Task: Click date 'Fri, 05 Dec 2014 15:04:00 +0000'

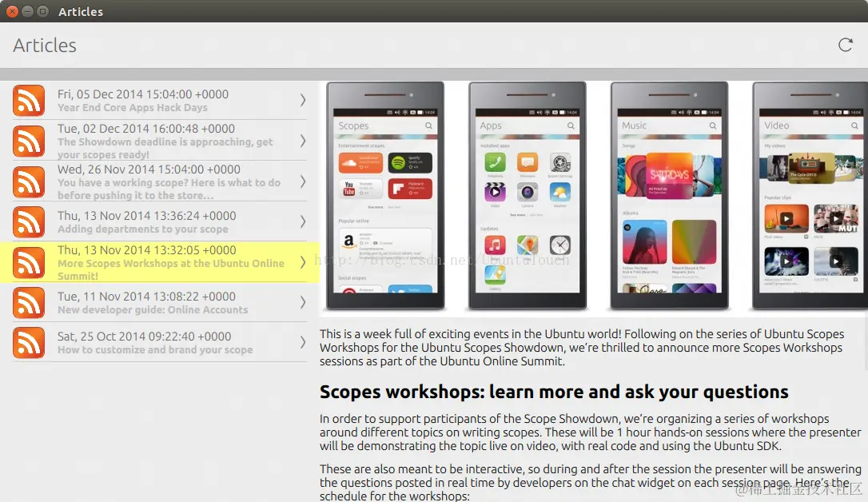Action: coord(143,94)
